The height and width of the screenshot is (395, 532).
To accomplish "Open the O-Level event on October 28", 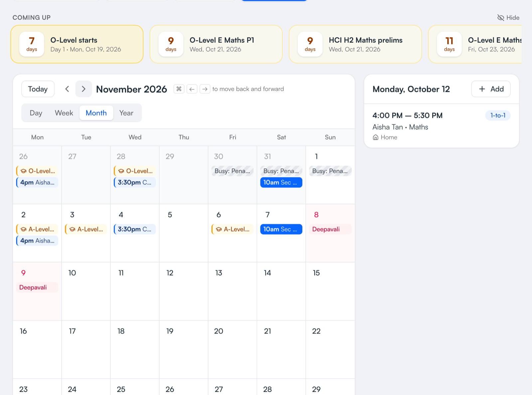I will [x=135, y=171].
